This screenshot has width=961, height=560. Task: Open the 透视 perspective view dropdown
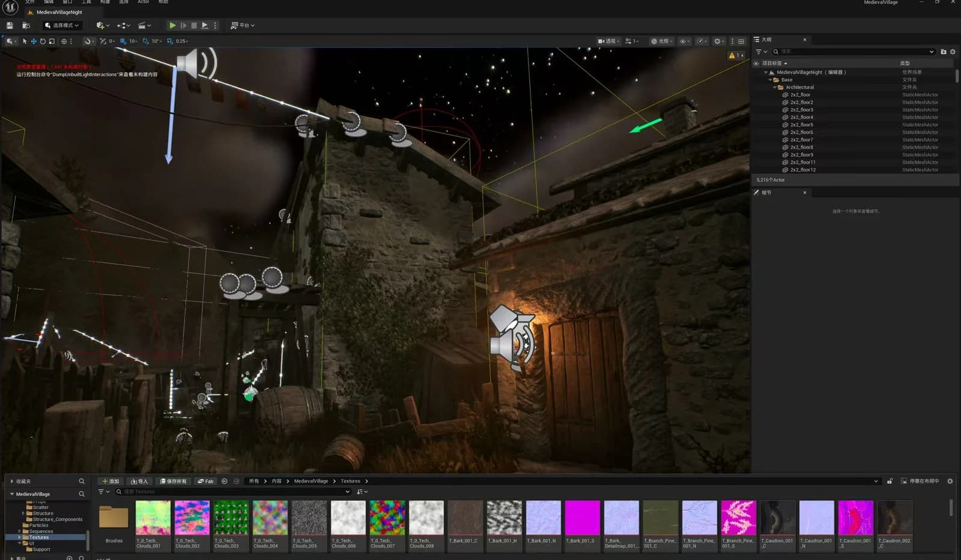608,41
